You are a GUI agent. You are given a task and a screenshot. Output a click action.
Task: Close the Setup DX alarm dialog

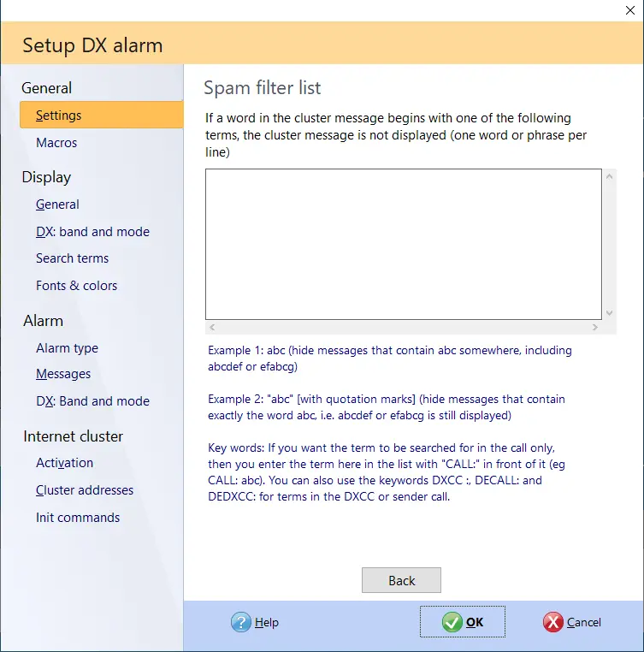[x=629, y=10]
